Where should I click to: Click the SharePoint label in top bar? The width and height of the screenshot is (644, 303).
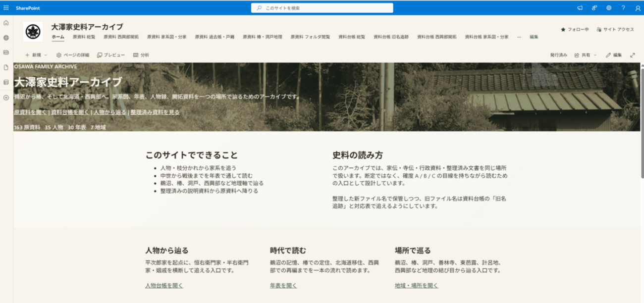(x=28, y=8)
